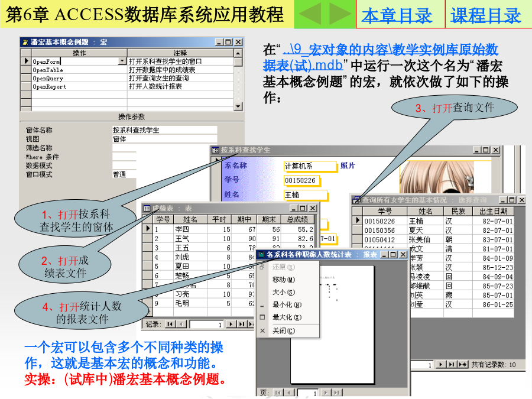532x399 pixels.
Task: Go to next record in query navigator
Action: [x=440, y=365]
